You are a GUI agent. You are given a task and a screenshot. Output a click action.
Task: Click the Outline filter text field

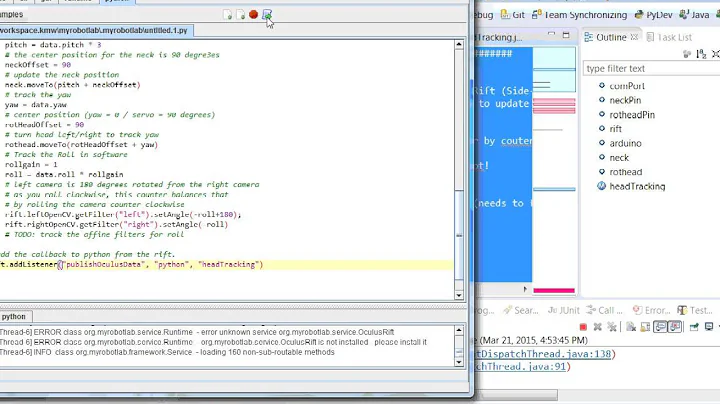(652, 68)
